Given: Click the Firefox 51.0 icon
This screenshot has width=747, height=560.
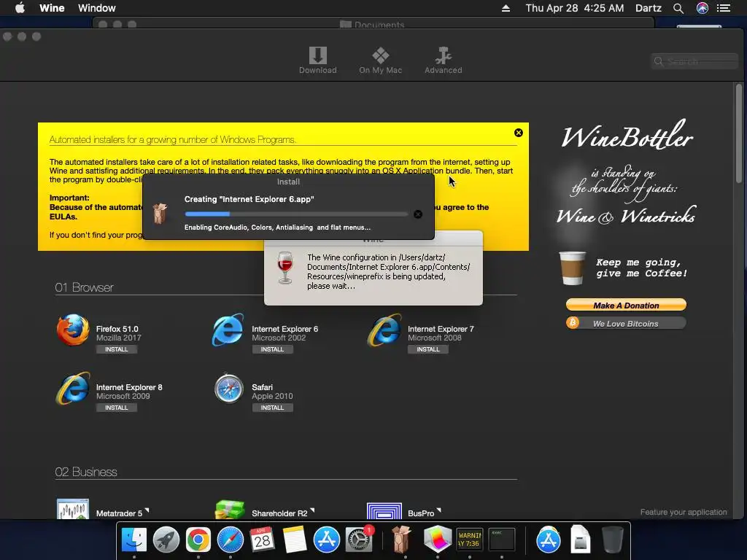Looking at the screenshot, I should [73, 330].
